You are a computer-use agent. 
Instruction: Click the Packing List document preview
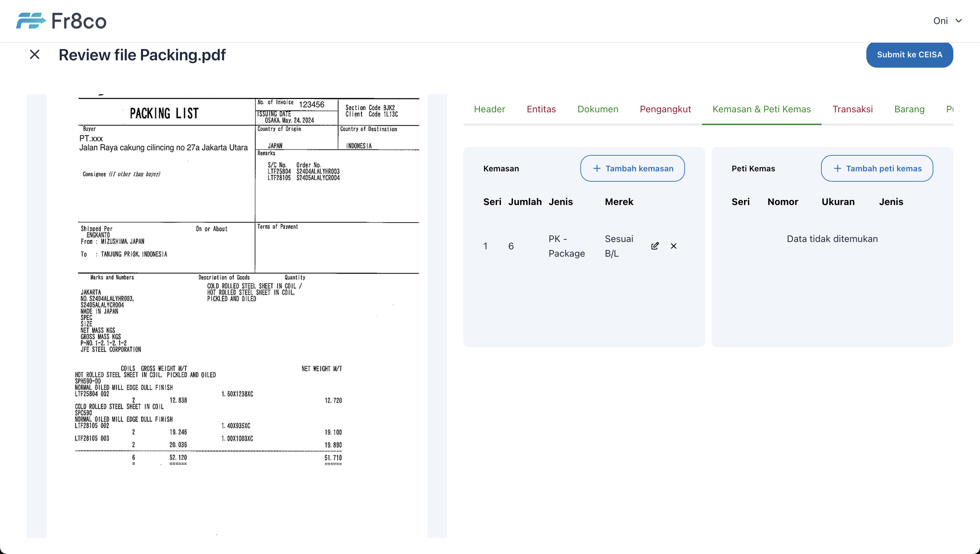[237, 316]
